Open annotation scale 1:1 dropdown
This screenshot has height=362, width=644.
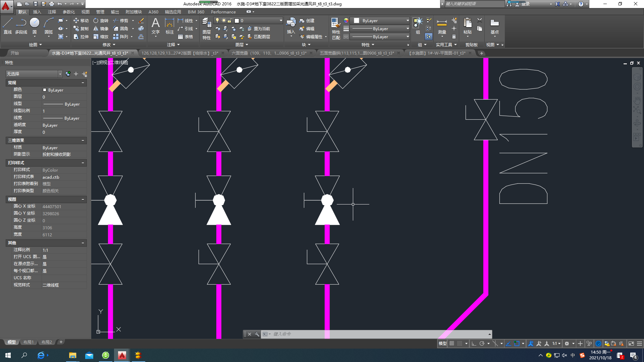coord(556,344)
